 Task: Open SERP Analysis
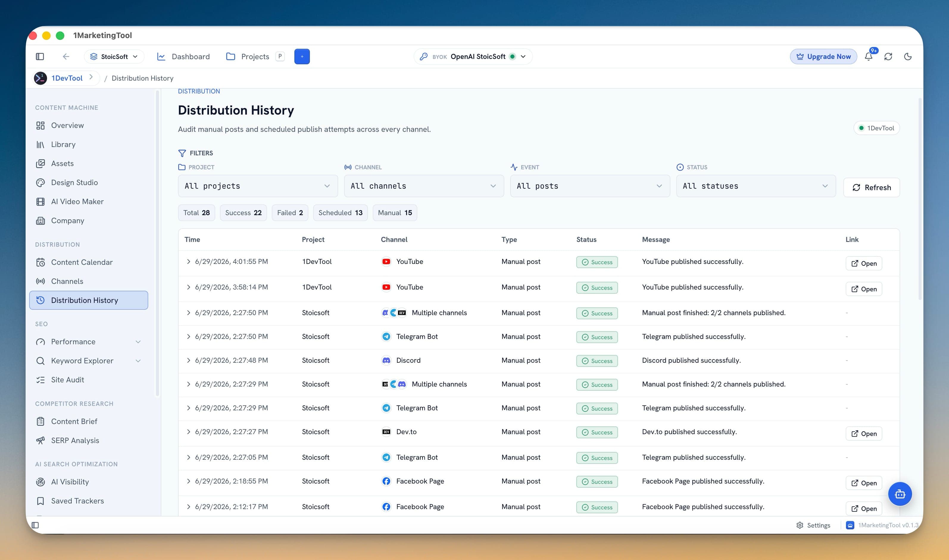[89, 440]
